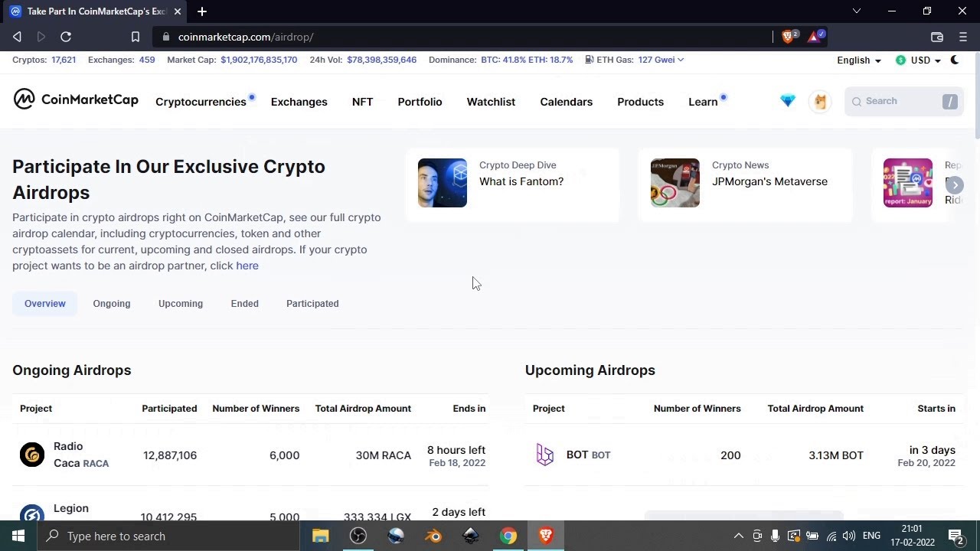Open the Calendars menu
980x551 pixels.
point(567,102)
